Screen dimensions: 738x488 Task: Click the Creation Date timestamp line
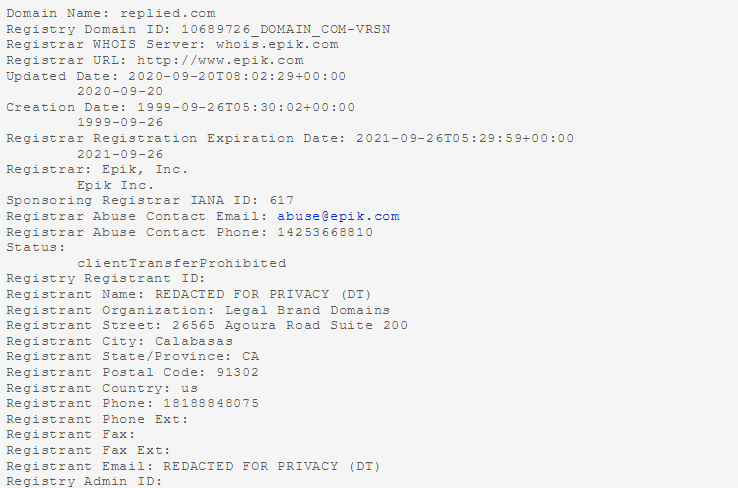(x=181, y=107)
